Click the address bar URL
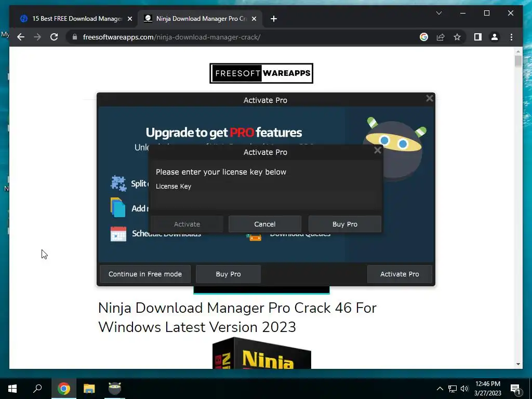532x399 pixels. 171,37
